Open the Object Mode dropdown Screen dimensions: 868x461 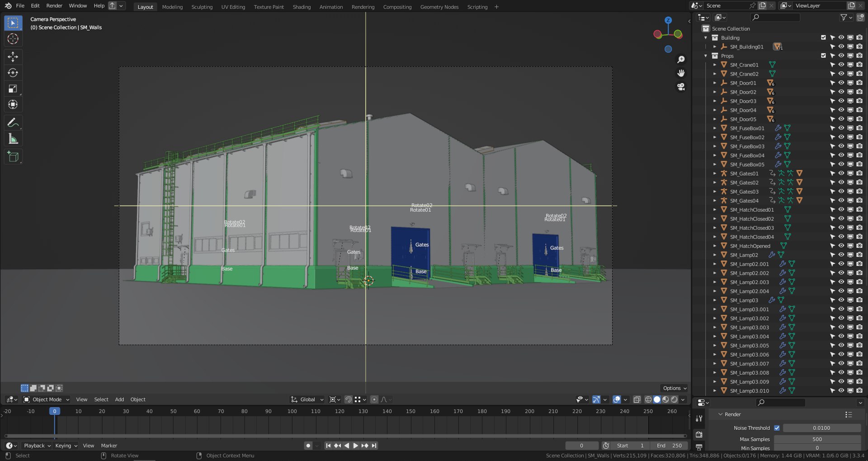[x=46, y=399]
